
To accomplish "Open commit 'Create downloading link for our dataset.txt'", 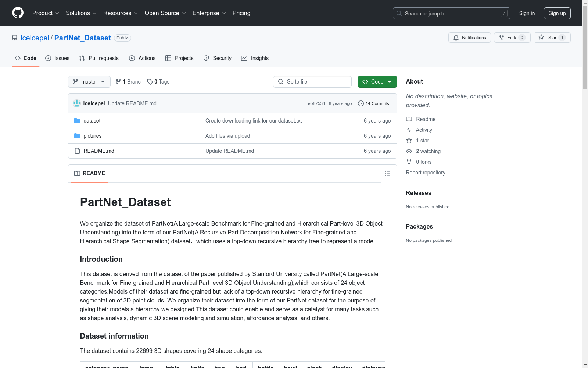I will coord(254,121).
